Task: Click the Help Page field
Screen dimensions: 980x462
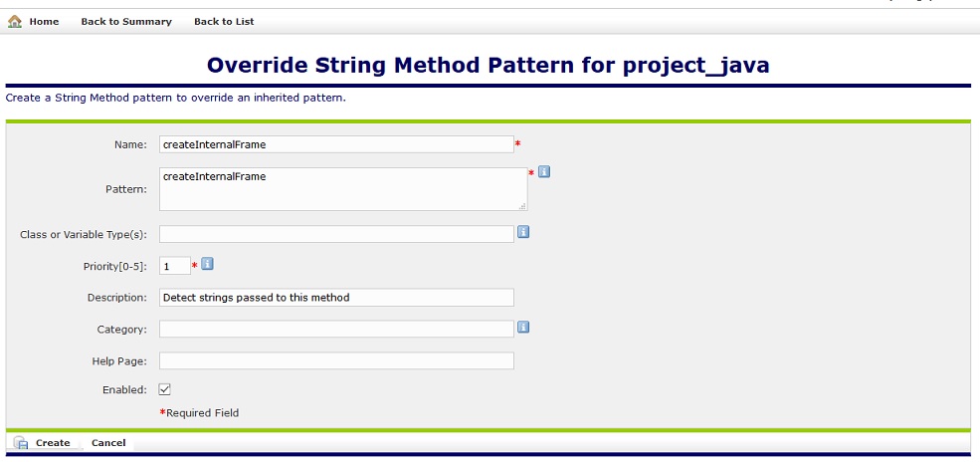Action: tap(336, 360)
